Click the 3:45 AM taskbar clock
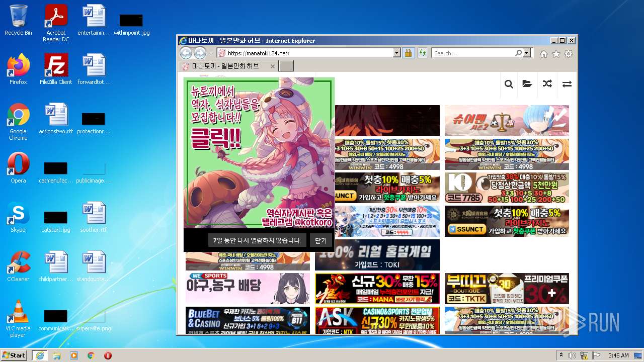 coord(618,355)
